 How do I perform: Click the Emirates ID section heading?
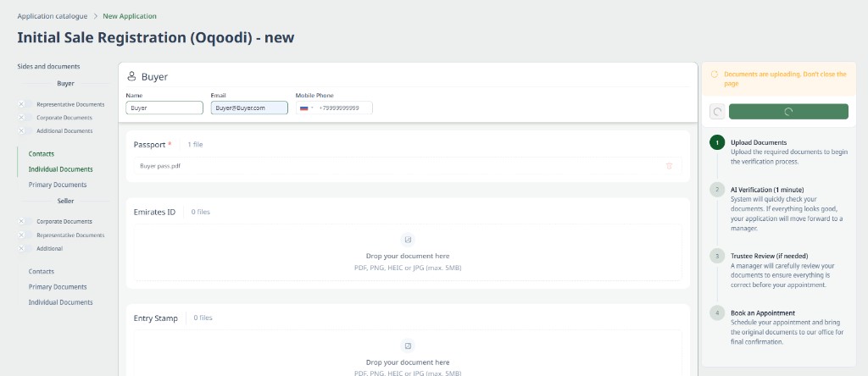coord(154,212)
